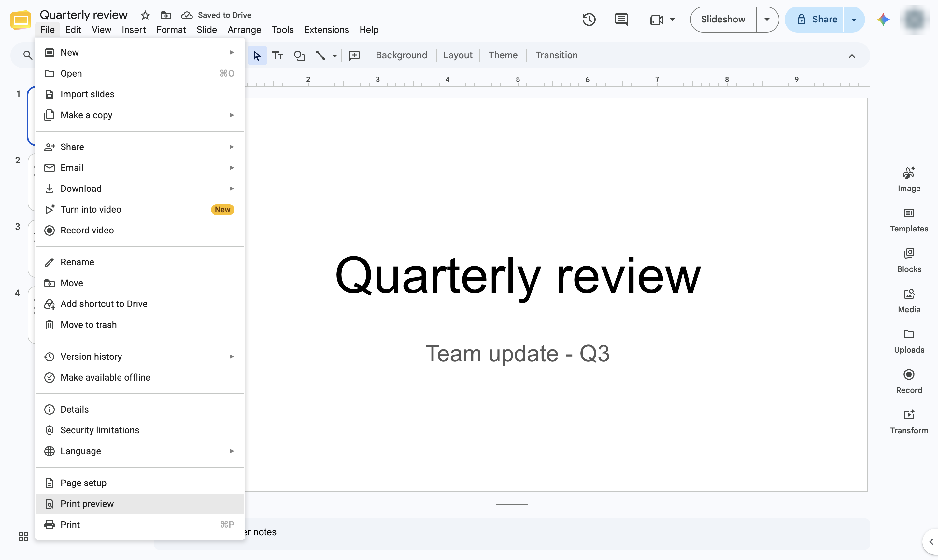The width and height of the screenshot is (938, 560).
Task: Switch to grid view icon
Action: click(23, 536)
